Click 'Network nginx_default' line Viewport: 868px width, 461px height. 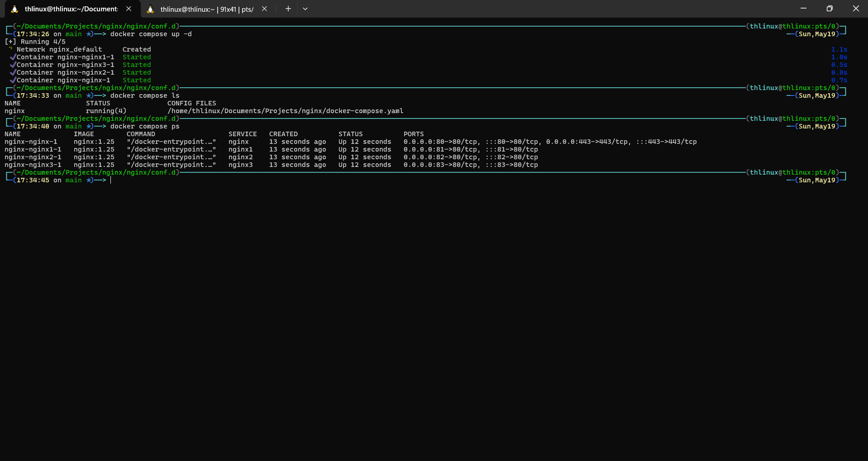tap(59, 50)
